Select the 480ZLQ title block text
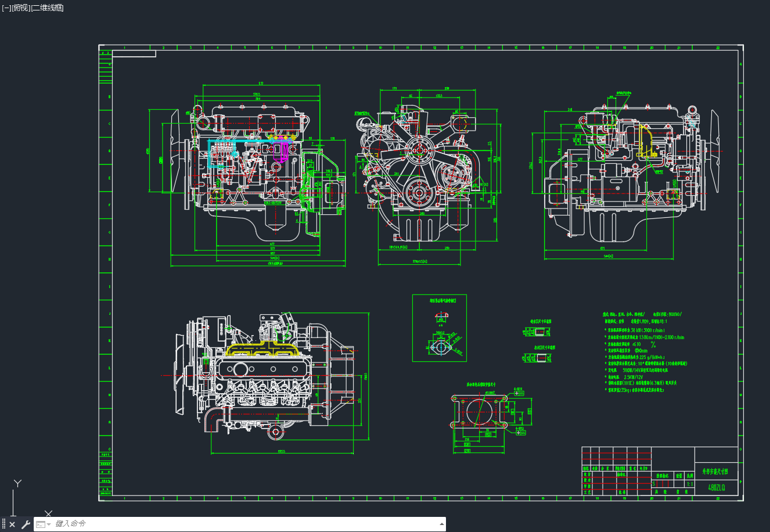The image size is (770, 532). 717,488
